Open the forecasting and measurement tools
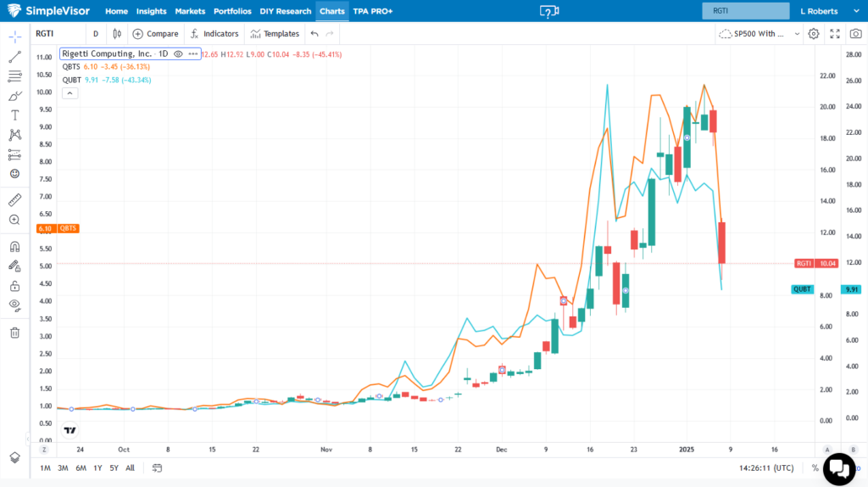The height and width of the screenshot is (487, 868). 15,154
